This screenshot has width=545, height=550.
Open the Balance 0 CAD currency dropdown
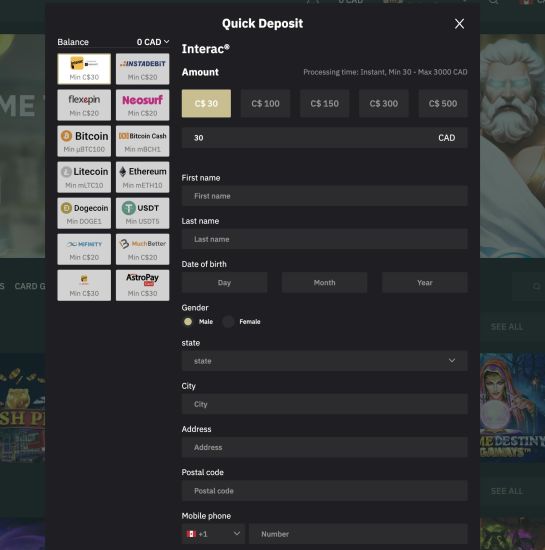(153, 42)
